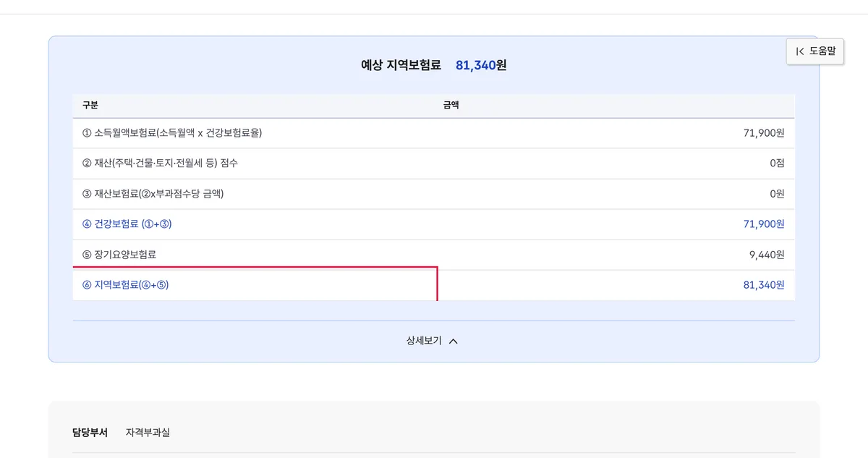
Task: Select the 81,340원 total in the header
Action: point(481,65)
